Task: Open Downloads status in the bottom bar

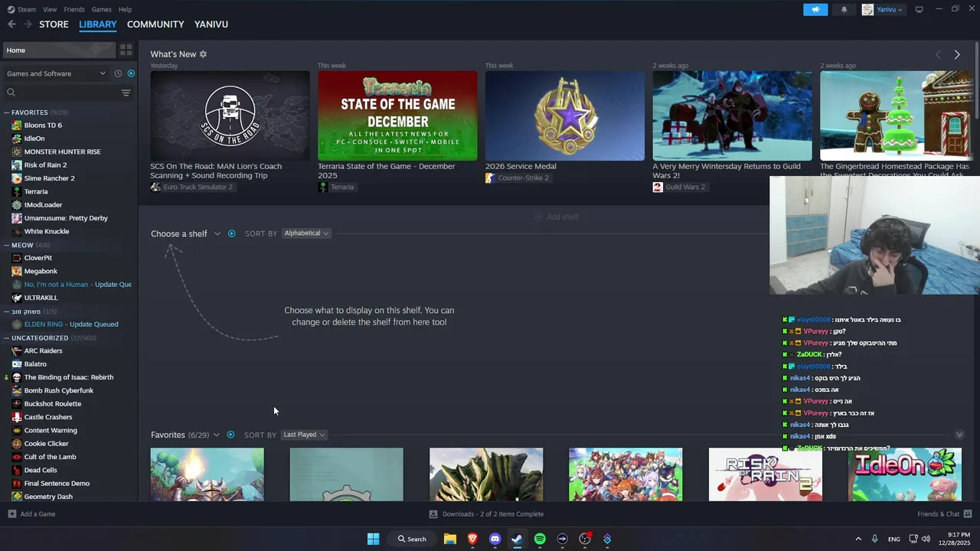Action: click(x=486, y=514)
